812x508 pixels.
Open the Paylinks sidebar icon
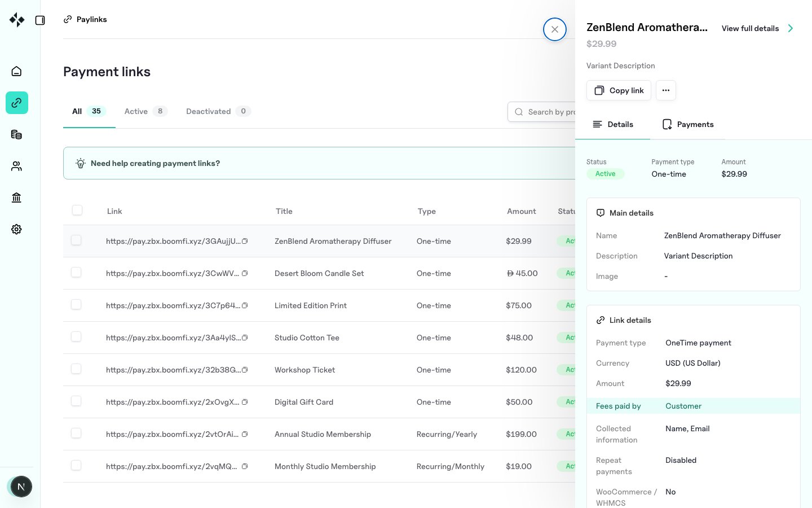17,103
